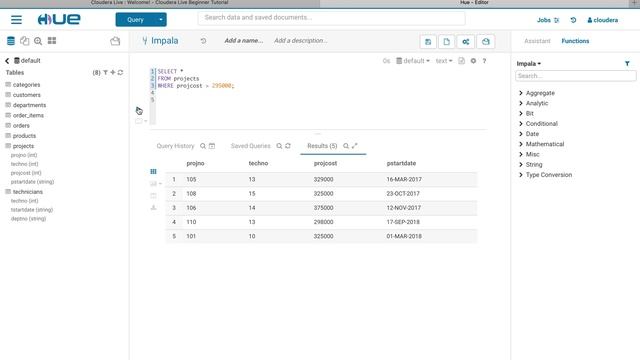Open the cloudera user menu
The image size is (640, 360).
click(602, 20)
